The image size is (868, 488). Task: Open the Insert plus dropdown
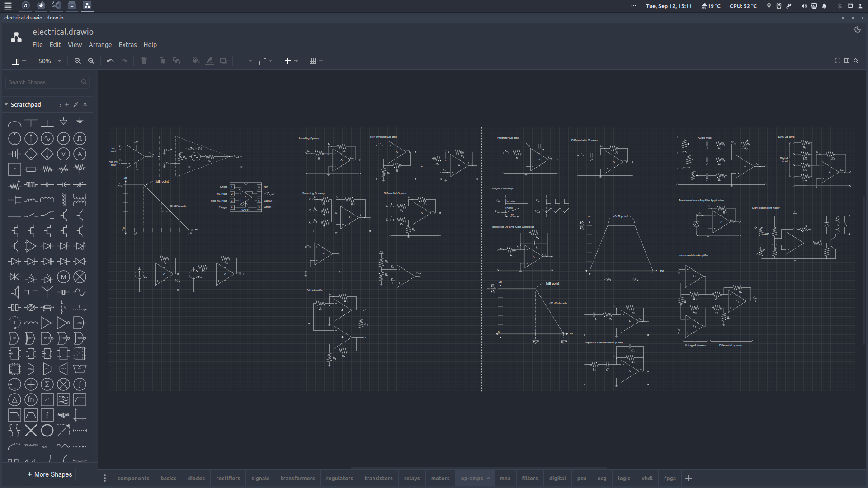(x=291, y=61)
